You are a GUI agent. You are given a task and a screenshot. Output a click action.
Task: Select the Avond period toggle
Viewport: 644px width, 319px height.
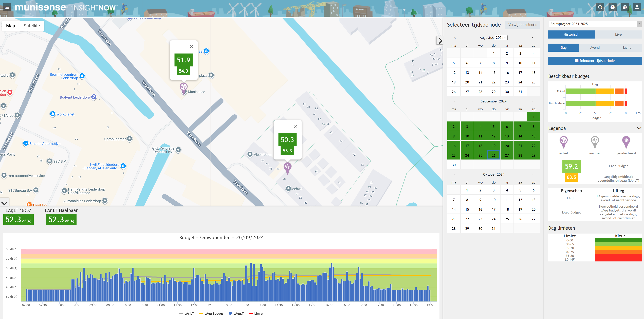point(595,47)
